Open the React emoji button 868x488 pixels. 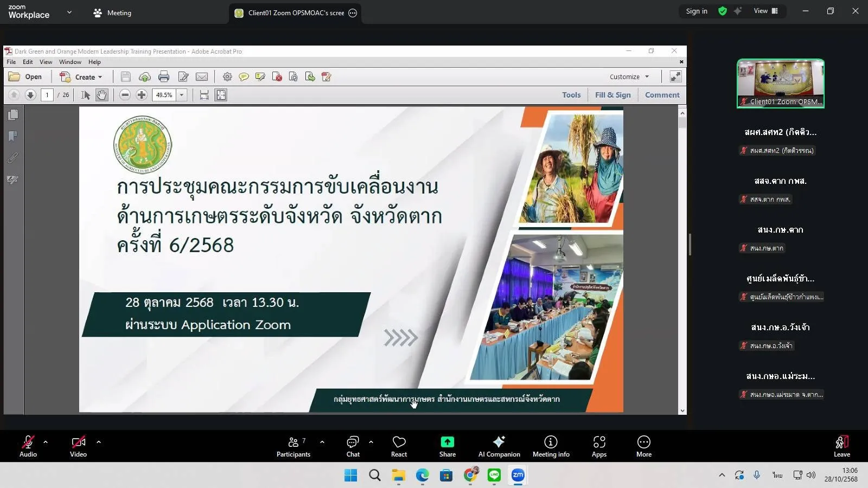pyautogui.click(x=399, y=446)
